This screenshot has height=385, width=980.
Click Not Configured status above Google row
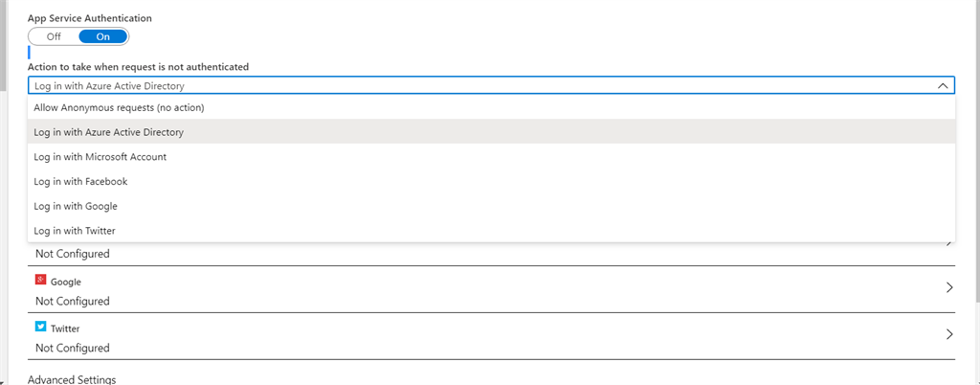[x=73, y=254]
